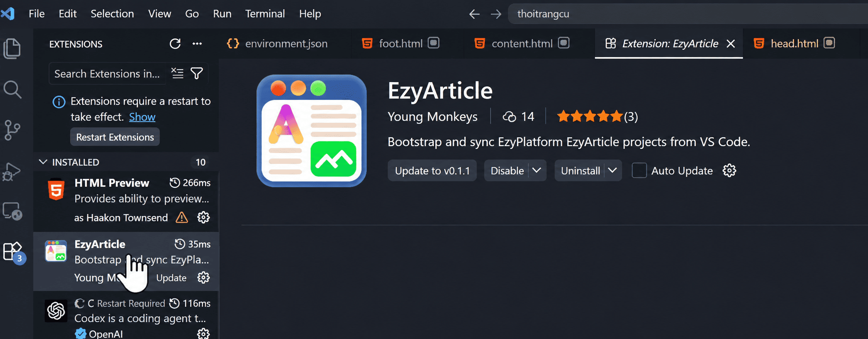Select the HTML Preview extension entry

126,201
